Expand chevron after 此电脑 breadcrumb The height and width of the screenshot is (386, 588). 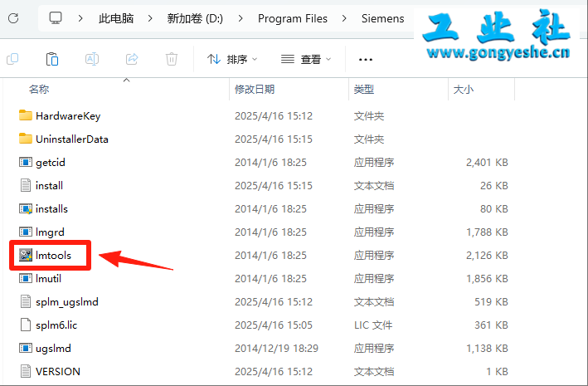150,18
